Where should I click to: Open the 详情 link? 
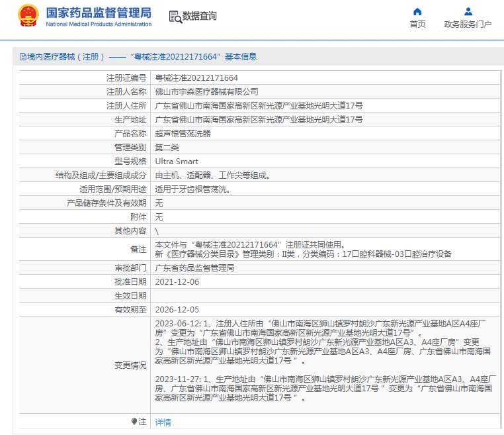[x=163, y=422]
